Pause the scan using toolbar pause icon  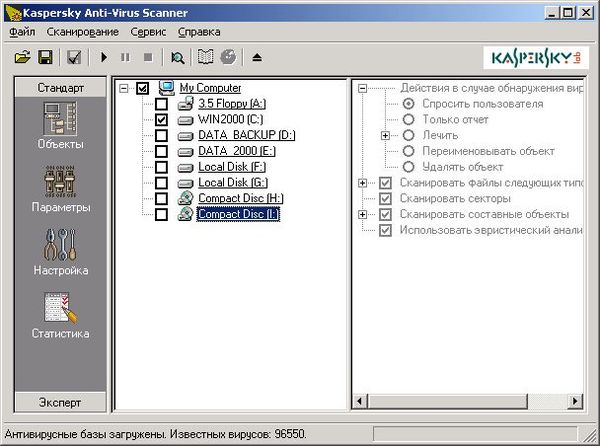coord(125,58)
